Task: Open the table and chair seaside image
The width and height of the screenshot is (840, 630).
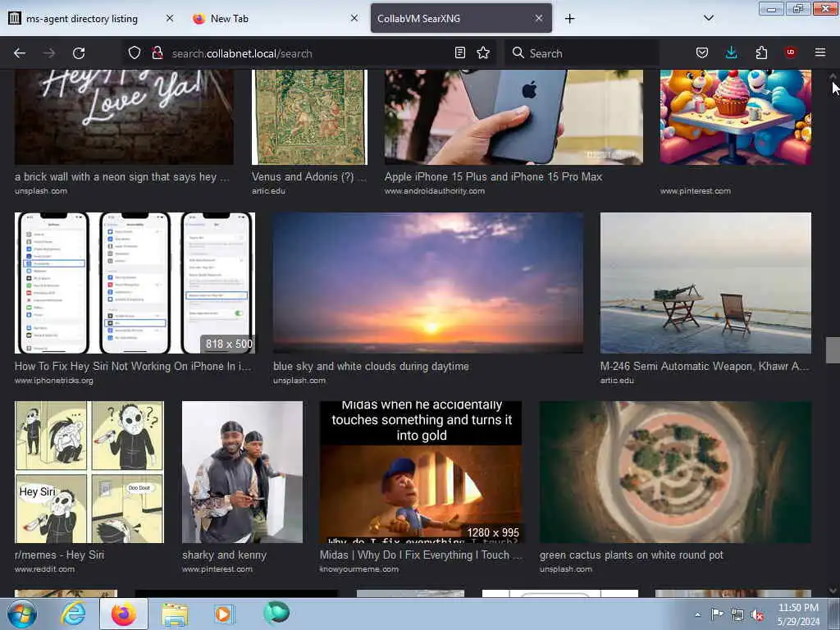Action: click(705, 283)
